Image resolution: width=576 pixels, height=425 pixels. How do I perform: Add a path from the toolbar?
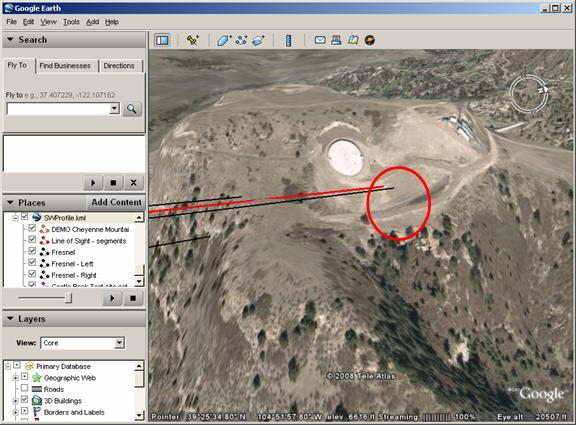pos(241,40)
